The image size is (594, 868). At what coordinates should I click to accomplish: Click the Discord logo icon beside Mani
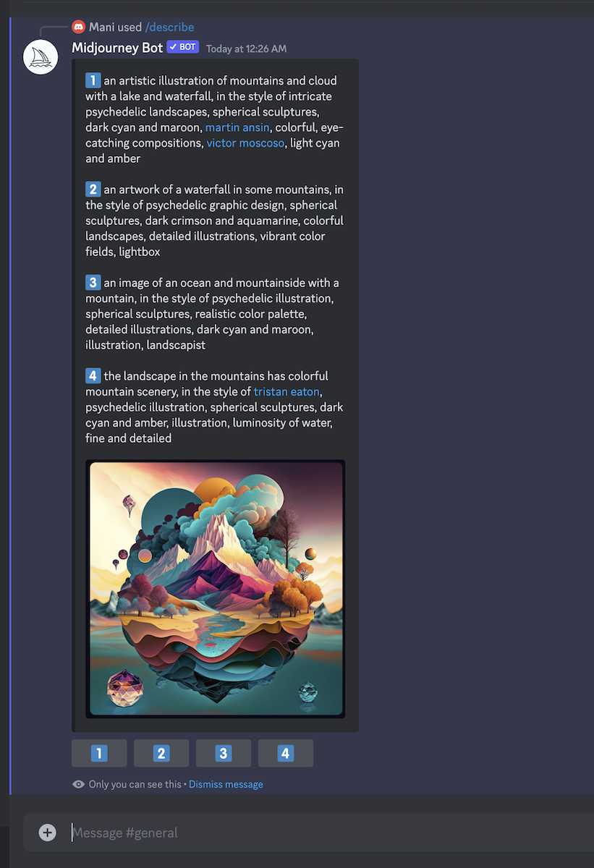78,27
